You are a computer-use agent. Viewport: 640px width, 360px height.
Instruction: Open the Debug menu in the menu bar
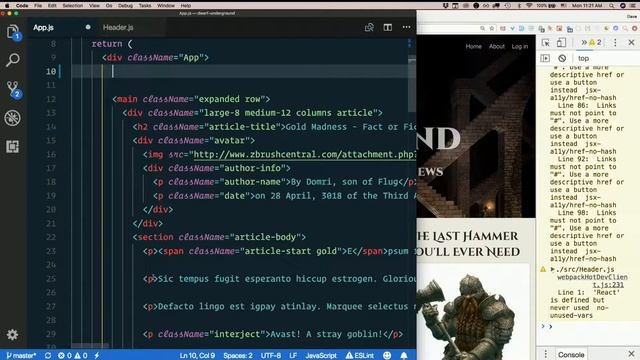point(125,6)
